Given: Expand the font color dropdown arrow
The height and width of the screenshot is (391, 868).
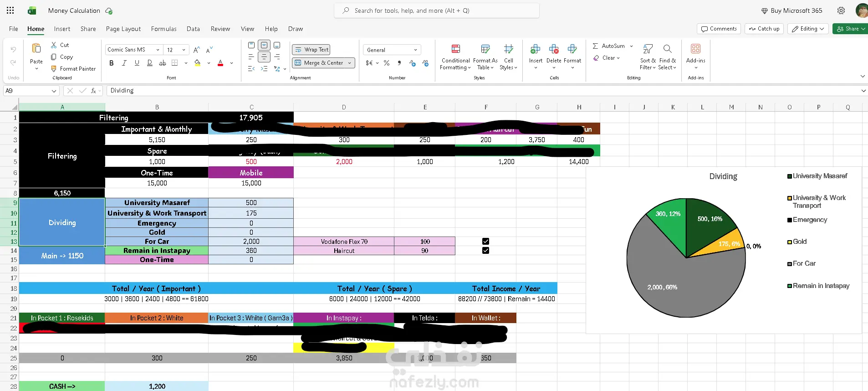Looking at the screenshot, I should click(x=231, y=63).
